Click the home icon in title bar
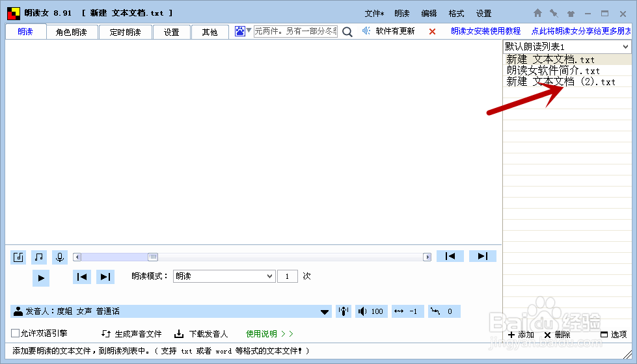The height and width of the screenshot is (364, 637). tap(537, 13)
